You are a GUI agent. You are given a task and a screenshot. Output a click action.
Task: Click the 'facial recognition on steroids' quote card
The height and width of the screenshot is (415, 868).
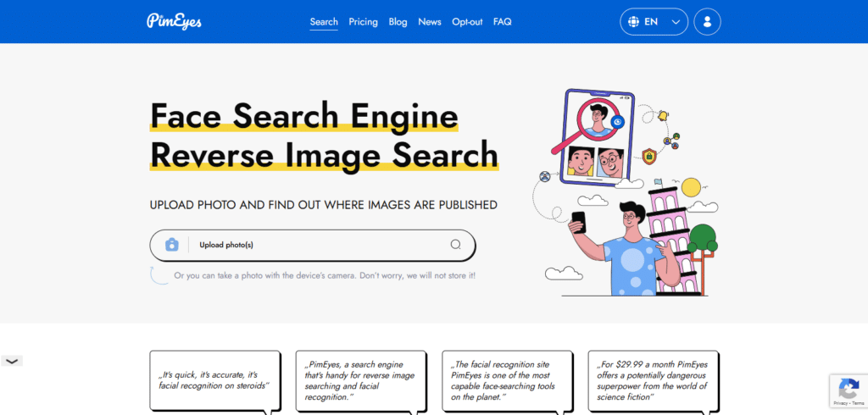click(214, 380)
